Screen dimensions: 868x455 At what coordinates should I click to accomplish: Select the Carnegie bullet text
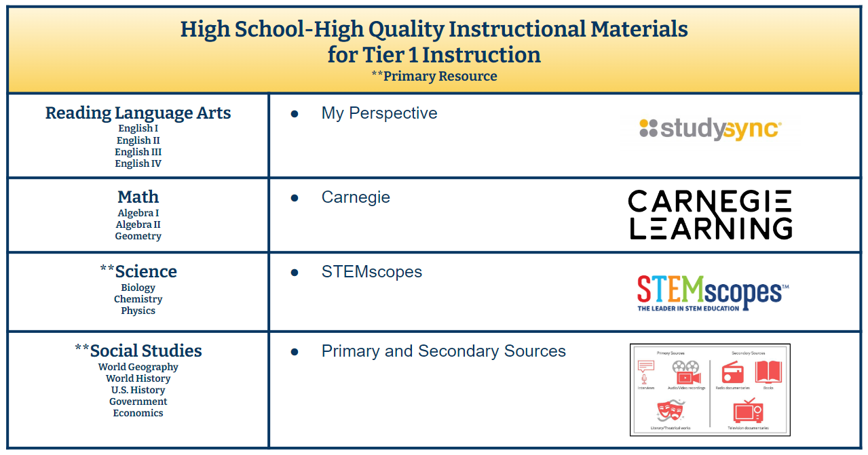(356, 197)
